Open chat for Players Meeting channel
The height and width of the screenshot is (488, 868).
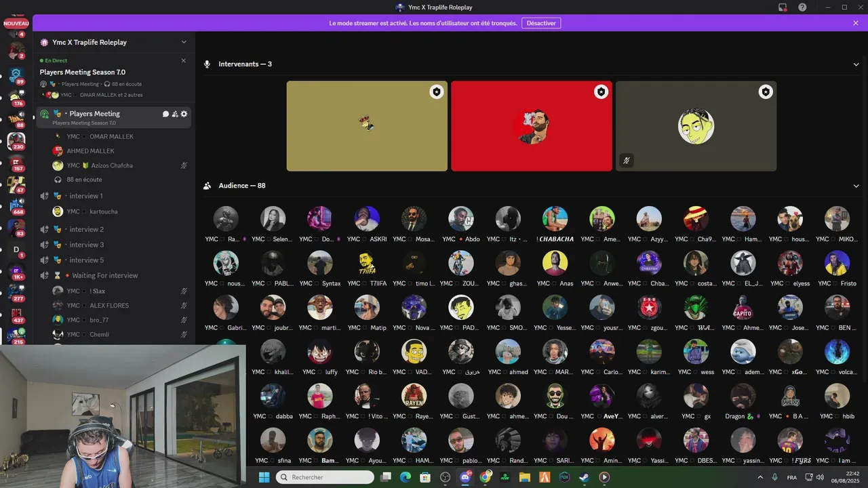(165, 114)
